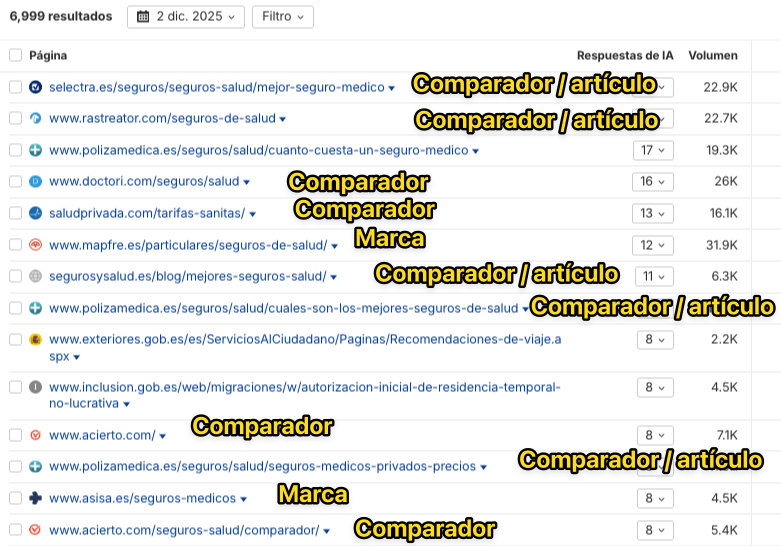Open www.asisa.es/seguros-medicos link
The height and width of the screenshot is (546, 781).
(x=142, y=498)
